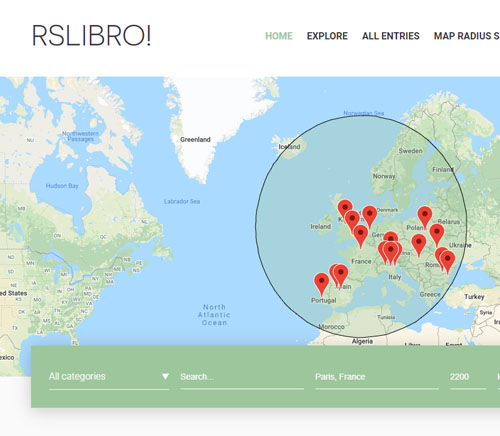
Task: Click the Sweden label on map
Action: [x=410, y=151]
